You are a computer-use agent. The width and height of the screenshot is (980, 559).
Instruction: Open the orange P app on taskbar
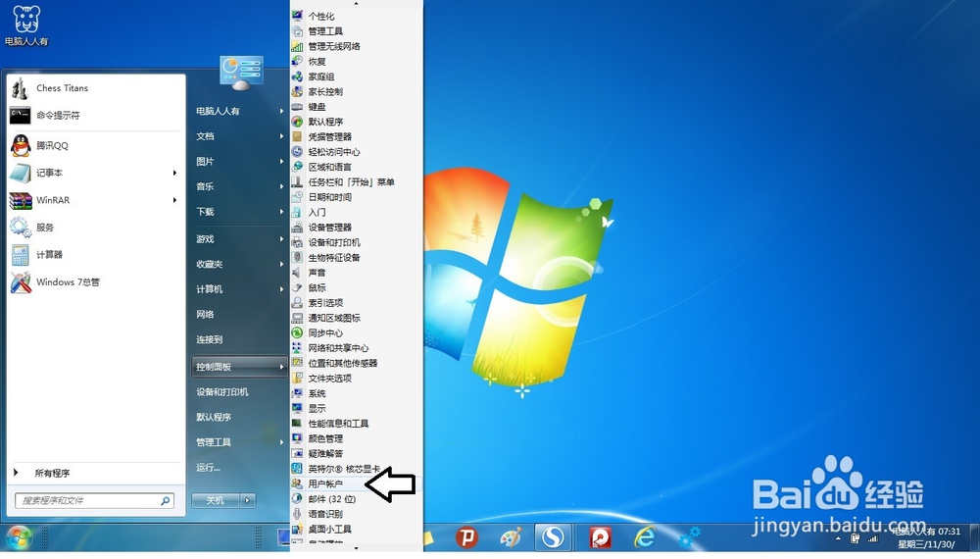click(466, 537)
